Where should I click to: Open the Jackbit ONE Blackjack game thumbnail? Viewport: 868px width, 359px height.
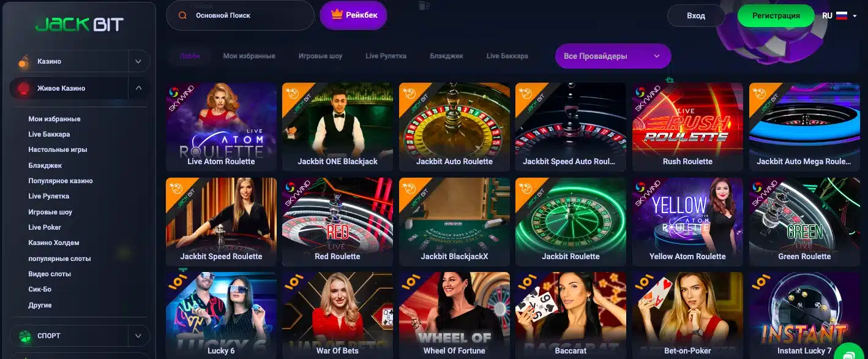click(x=337, y=127)
